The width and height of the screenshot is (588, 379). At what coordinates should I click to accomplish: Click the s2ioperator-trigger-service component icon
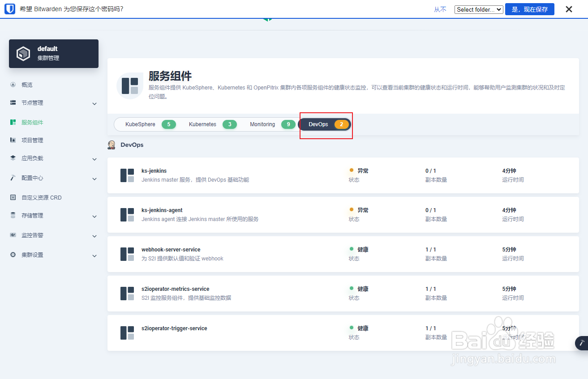(x=127, y=333)
